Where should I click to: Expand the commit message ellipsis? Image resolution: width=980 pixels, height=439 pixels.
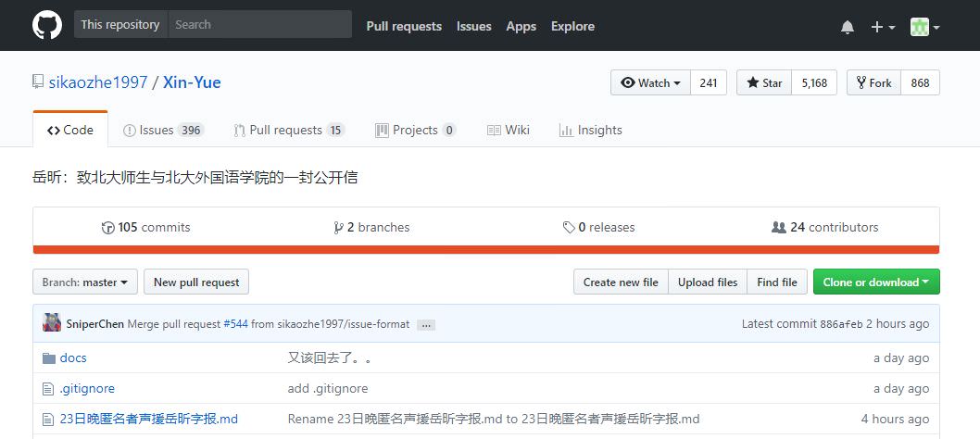(x=426, y=325)
